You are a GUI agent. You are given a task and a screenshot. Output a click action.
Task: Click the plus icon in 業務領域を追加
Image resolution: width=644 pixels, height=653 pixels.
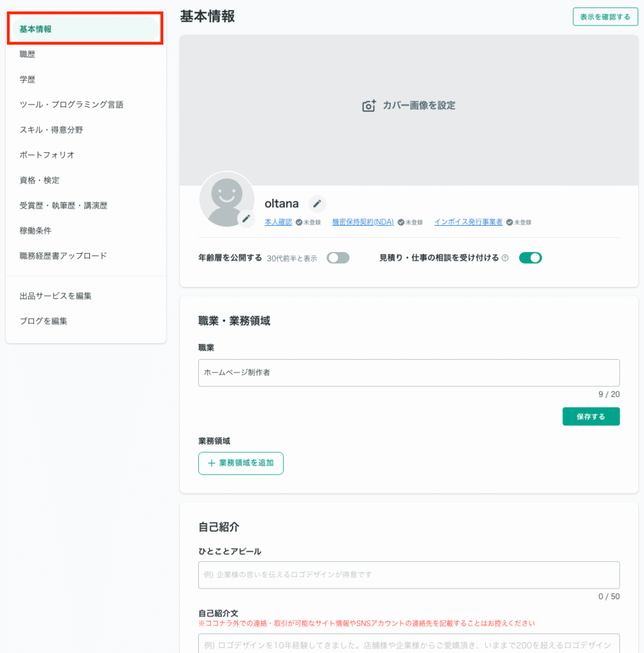[212, 464]
